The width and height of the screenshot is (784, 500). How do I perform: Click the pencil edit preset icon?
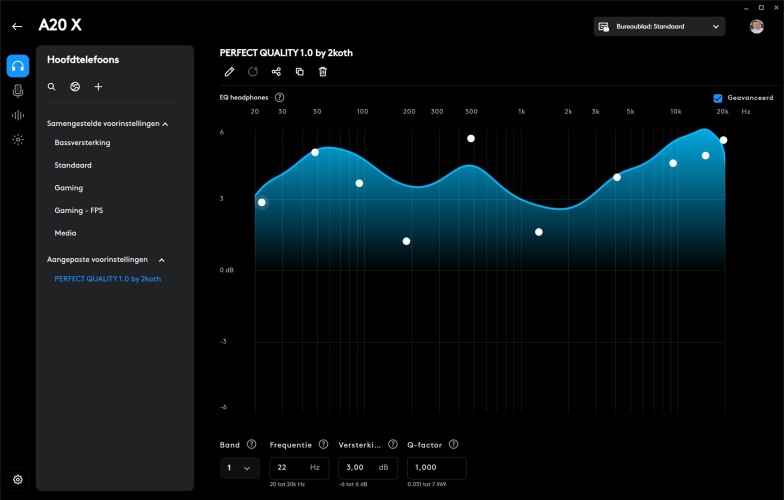229,72
